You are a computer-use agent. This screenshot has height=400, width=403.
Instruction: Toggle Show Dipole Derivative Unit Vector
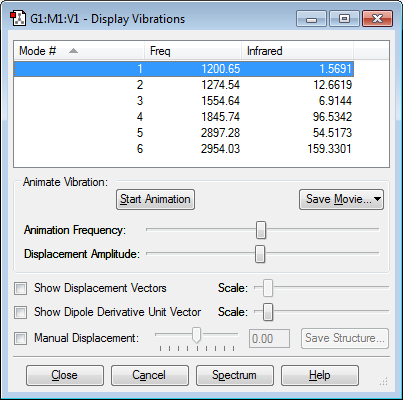[20, 312]
